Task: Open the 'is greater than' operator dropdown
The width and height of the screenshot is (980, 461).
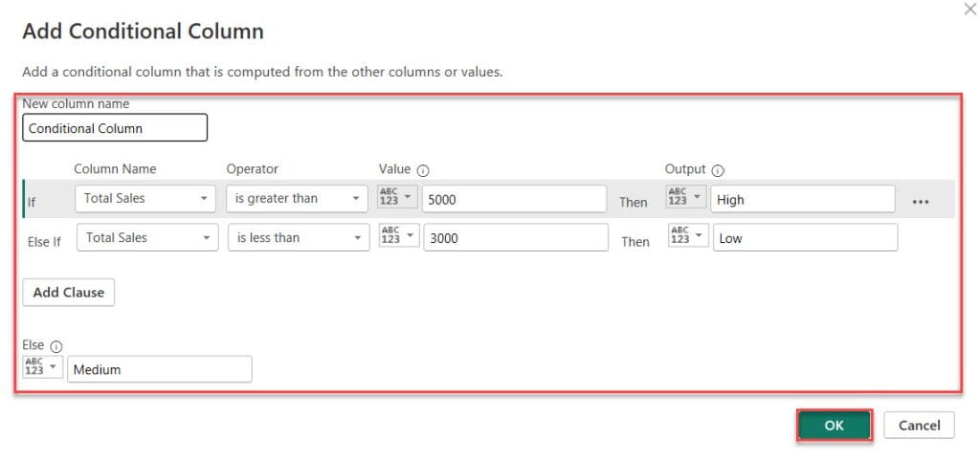Action: tap(297, 199)
